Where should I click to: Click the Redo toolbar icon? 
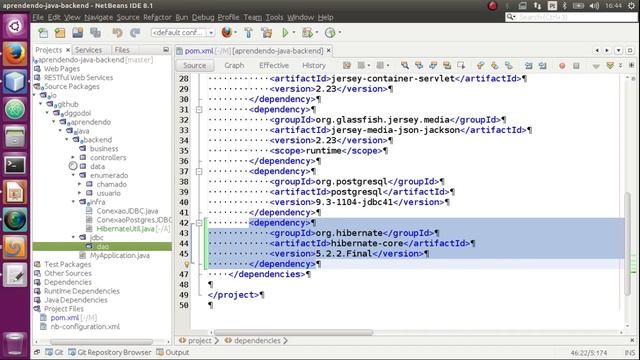point(135,33)
